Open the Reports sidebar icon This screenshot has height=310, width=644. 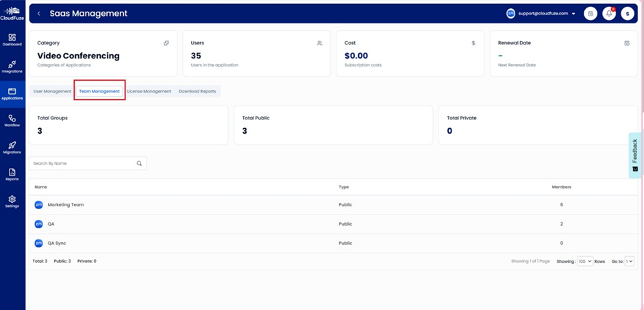coord(12,174)
